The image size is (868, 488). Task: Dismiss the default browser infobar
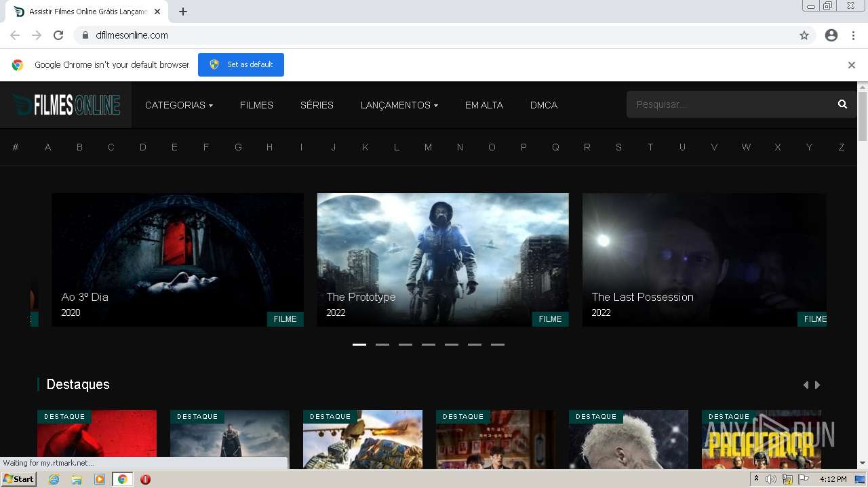[852, 65]
